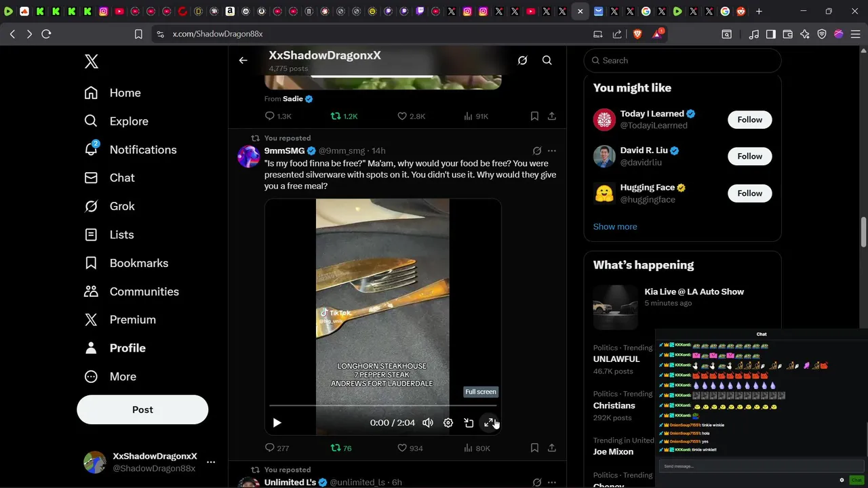Open video settings gear
This screenshot has height=488, width=868.
[448, 423]
